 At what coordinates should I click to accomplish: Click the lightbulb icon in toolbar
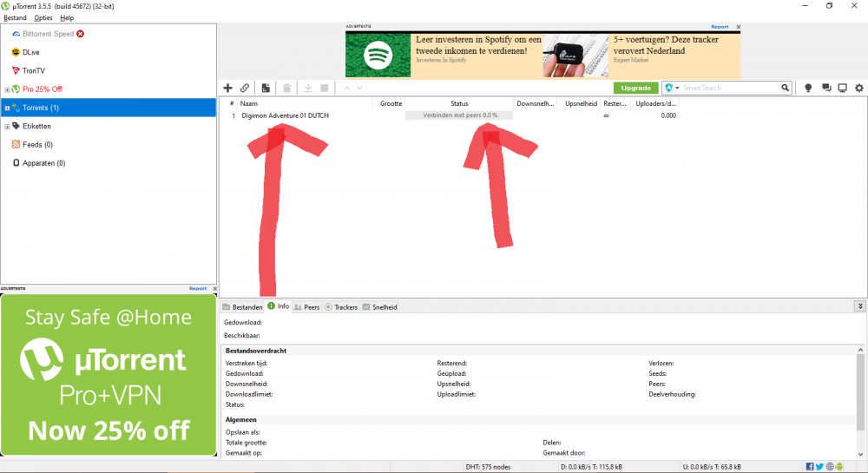click(x=808, y=88)
